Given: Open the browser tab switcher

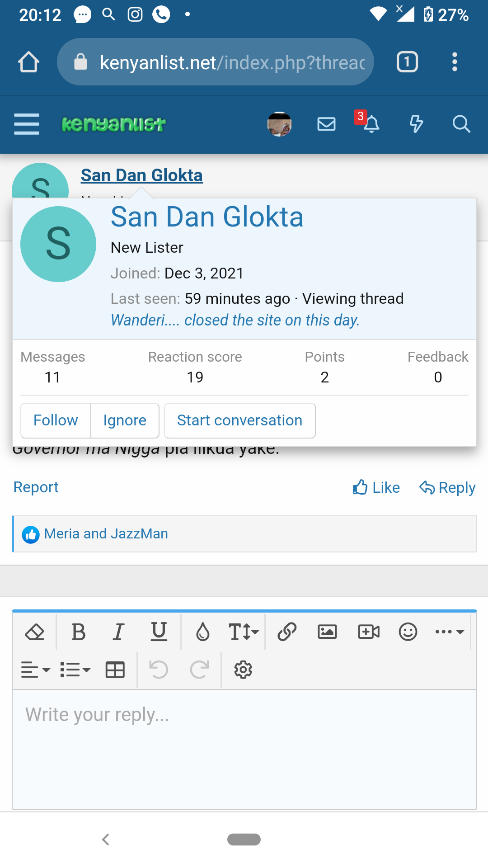Looking at the screenshot, I should pos(407,62).
